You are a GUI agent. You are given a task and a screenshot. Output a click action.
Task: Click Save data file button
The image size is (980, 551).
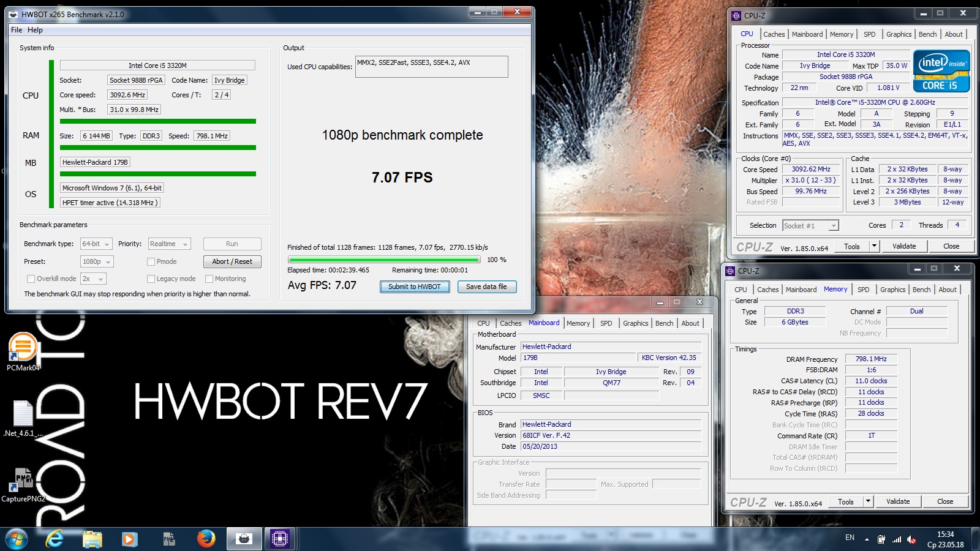click(x=486, y=287)
